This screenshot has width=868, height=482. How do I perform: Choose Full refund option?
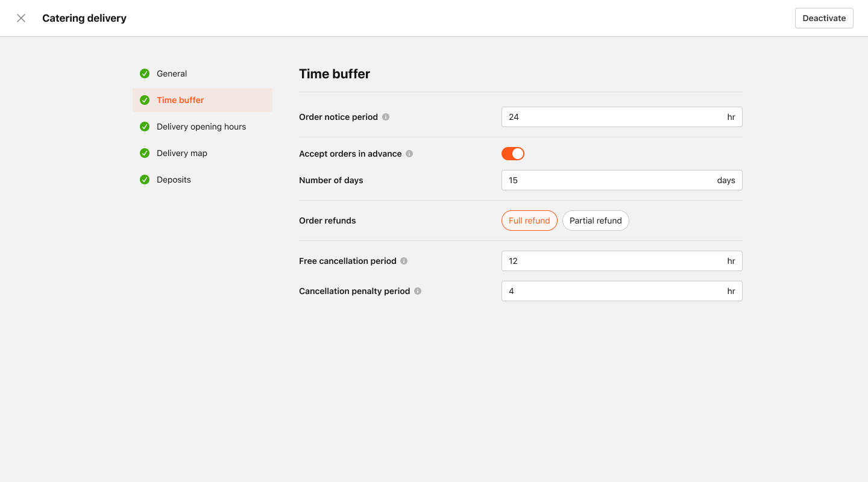(529, 221)
